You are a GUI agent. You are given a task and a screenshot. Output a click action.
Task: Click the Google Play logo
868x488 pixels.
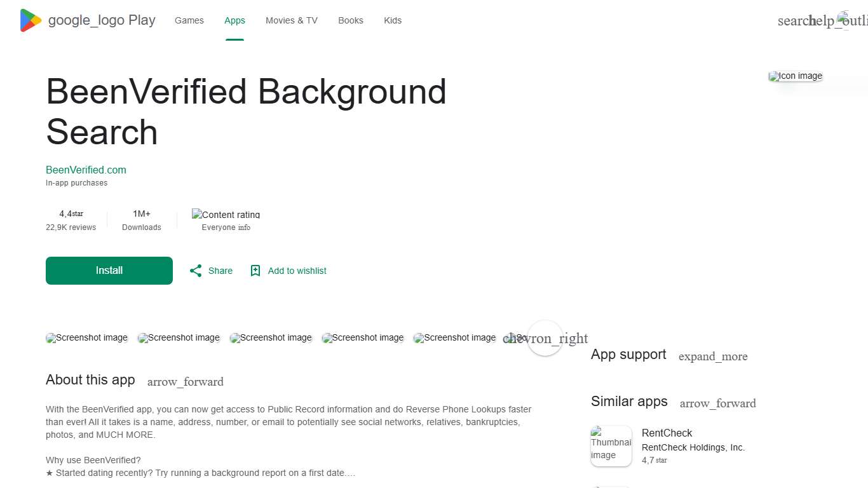29,20
